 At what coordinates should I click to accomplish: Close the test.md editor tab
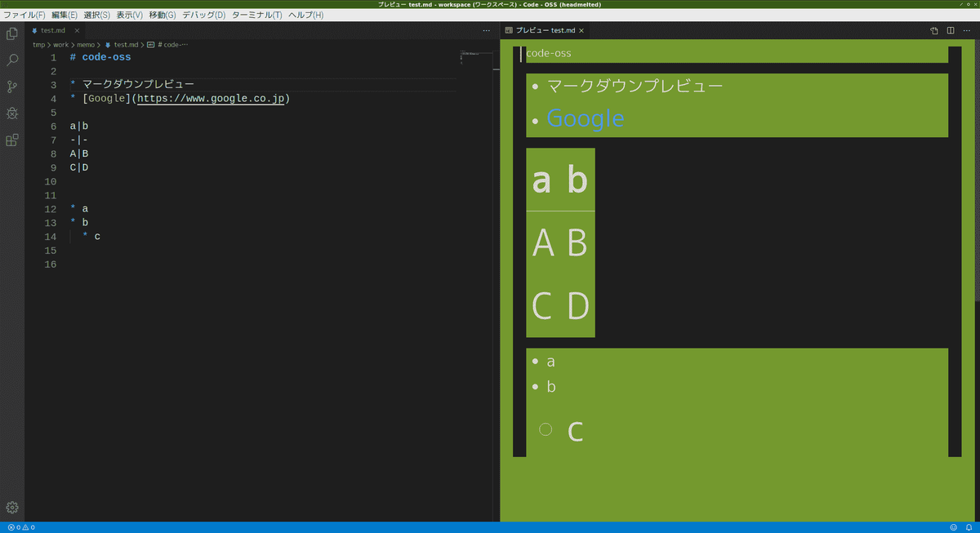tap(78, 31)
